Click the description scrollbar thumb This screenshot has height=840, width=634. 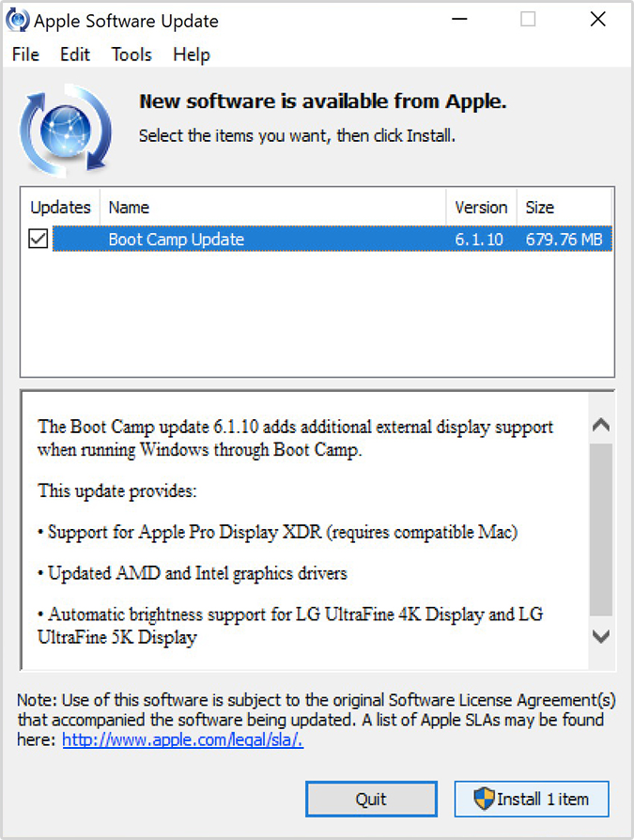601,529
